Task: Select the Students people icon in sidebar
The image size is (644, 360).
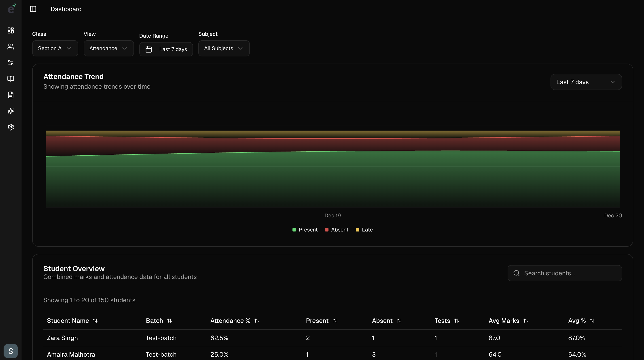Action: tap(11, 46)
